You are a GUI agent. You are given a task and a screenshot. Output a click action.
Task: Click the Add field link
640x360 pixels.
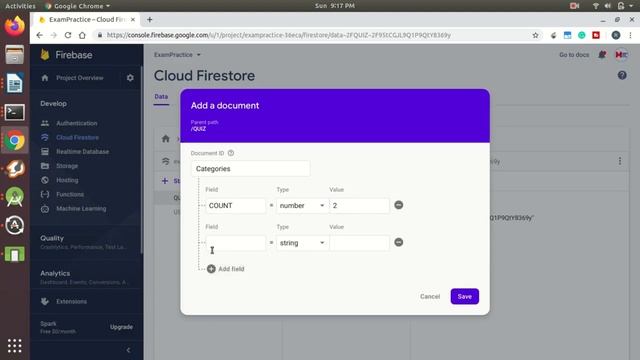coord(231,269)
